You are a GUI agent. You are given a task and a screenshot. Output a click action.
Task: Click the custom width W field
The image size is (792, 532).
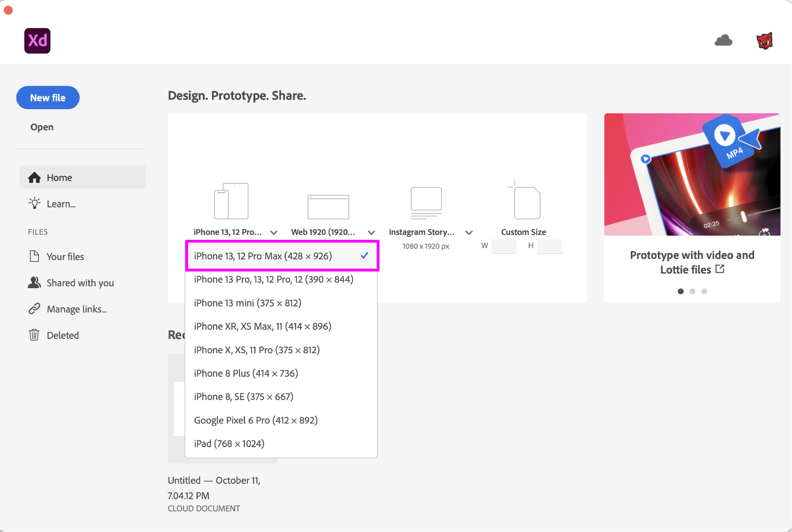coord(504,246)
